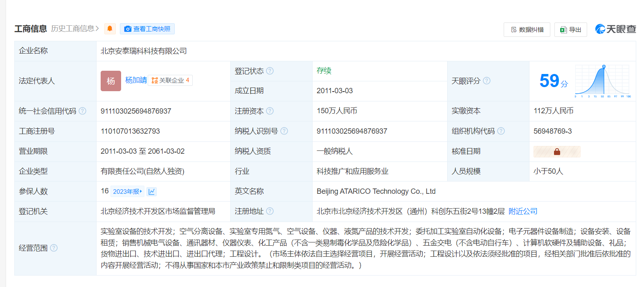Image resolution: width=644 pixels, height=287 pixels.
Task: Open 查看工商快照 snapshot button
Action: click(147, 29)
